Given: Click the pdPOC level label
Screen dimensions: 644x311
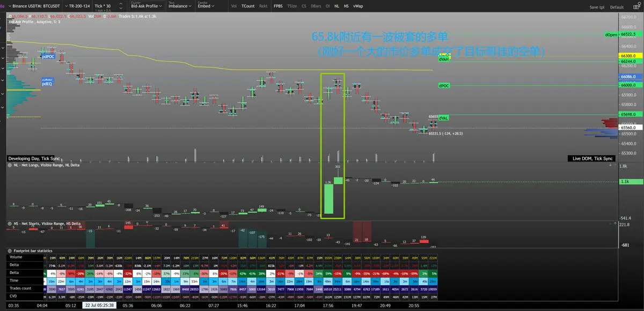Looking at the screenshot, I should [48, 56].
